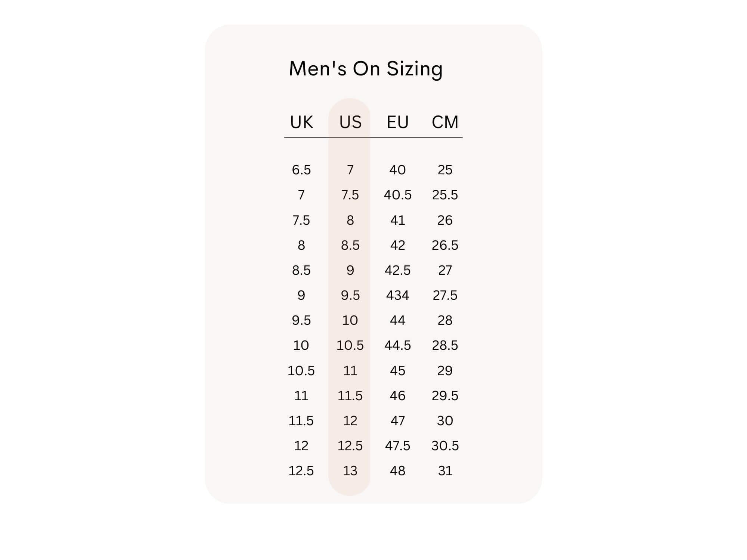Select the EU column header
Viewport: 747px width, 560px height.
tap(397, 122)
